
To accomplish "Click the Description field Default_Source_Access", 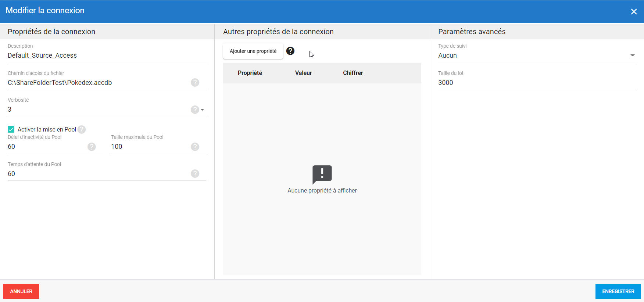I will [x=107, y=55].
